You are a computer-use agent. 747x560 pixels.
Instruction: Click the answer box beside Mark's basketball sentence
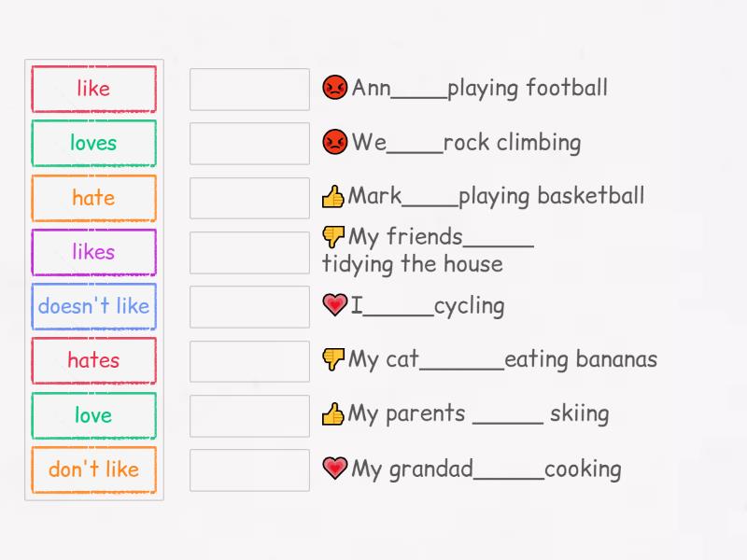tap(249, 197)
